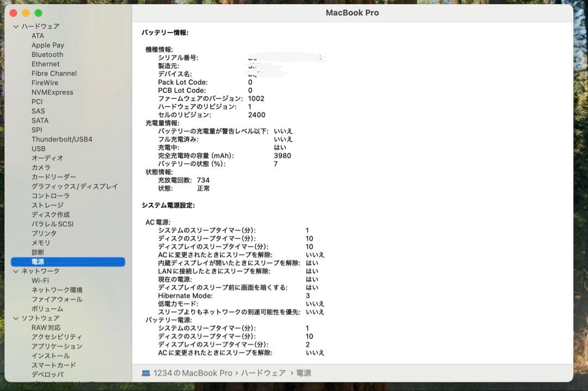Open the Ethernet hardware section
Screen dimensions: 588x391
pyautogui.click(x=45, y=64)
